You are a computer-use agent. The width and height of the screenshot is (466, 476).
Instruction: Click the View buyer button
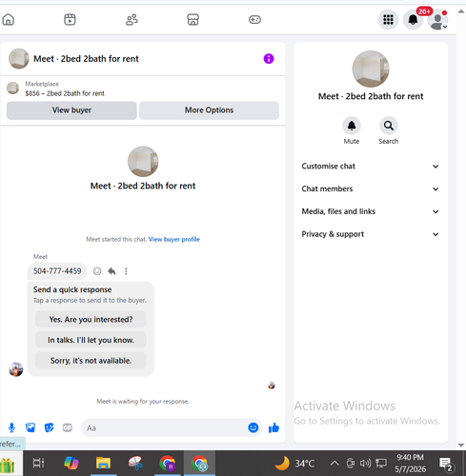[x=71, y=110]
